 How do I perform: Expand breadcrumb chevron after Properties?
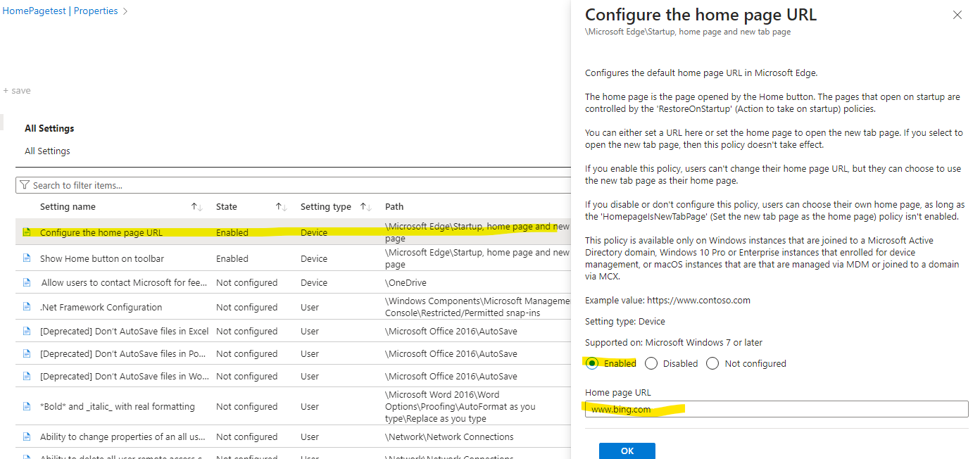(x=125, y=11)
